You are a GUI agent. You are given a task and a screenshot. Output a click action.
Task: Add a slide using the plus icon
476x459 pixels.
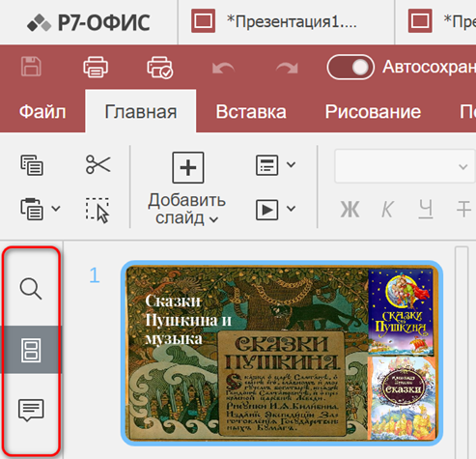(x=188, y=167)
